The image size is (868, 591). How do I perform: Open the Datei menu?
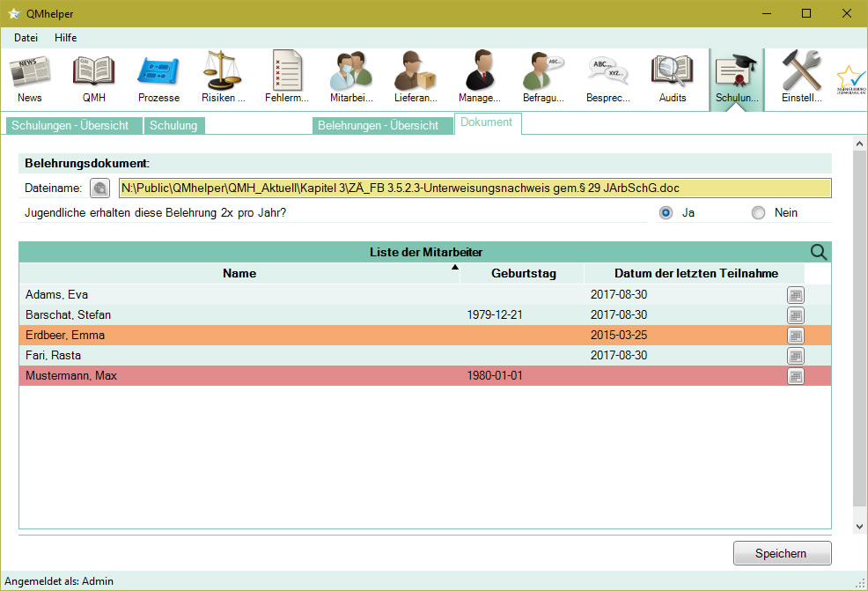[x=26, y=38]
